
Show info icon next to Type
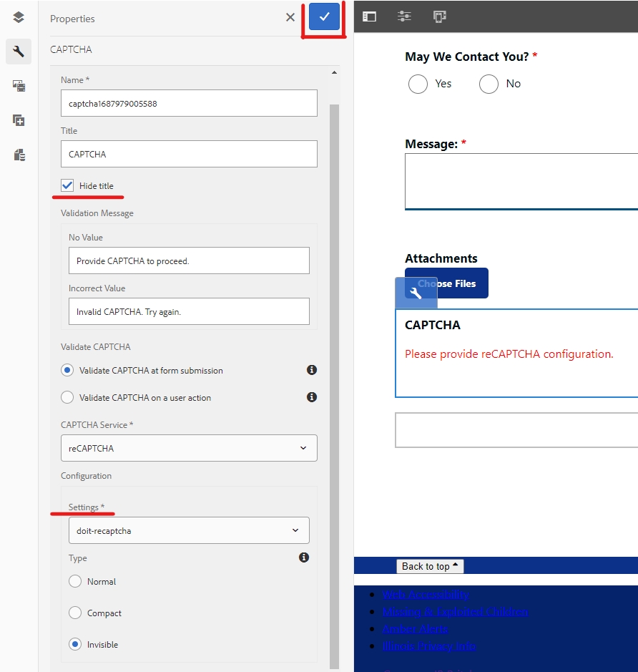click(x=304, y=557)
